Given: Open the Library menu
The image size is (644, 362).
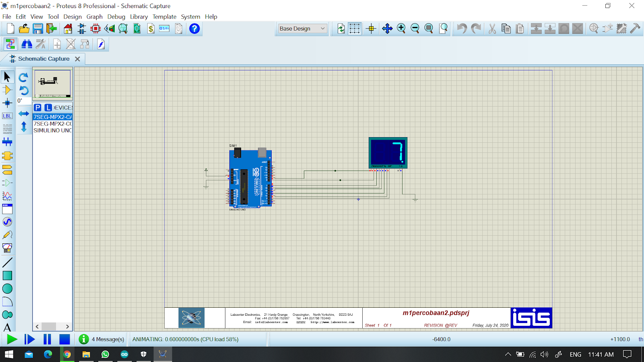Looking at the screenshot, I should (x=139, y=16).
